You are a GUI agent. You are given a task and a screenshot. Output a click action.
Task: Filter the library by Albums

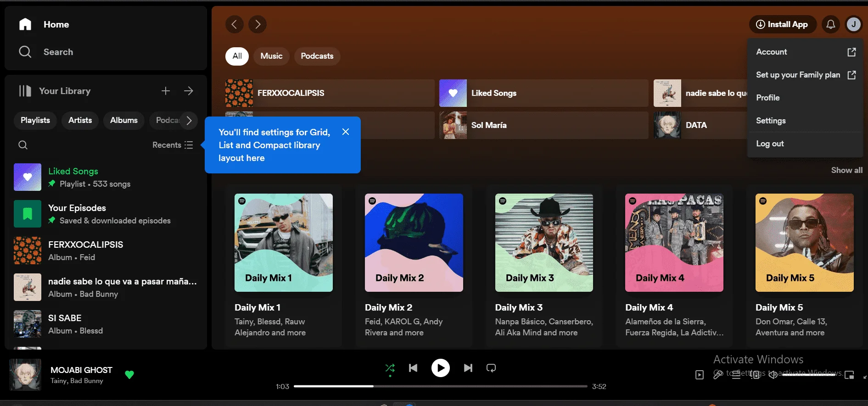pyautogui.click(x=124, y=120)
